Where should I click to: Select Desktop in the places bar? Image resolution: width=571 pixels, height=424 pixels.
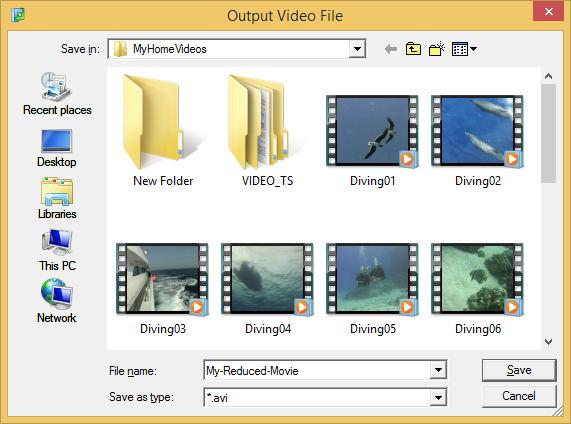(57, 148)
